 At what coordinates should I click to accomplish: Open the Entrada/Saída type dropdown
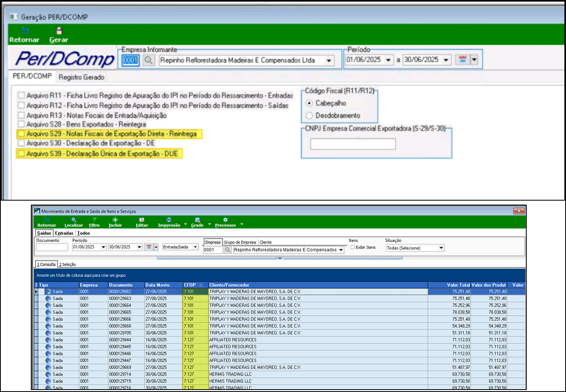pos(195,247)
